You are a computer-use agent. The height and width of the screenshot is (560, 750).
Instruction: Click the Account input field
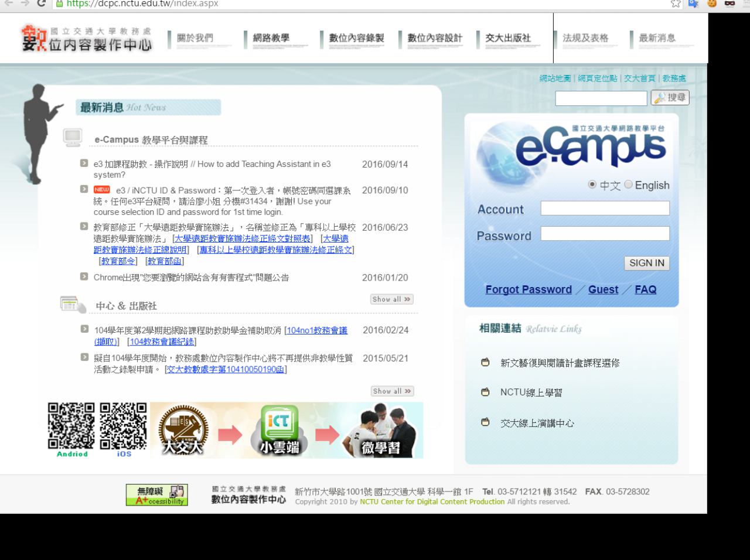click(x=605, y=209)
